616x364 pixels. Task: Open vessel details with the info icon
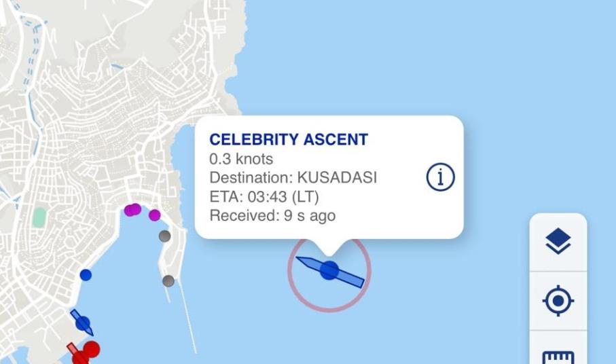click(440, 177)
